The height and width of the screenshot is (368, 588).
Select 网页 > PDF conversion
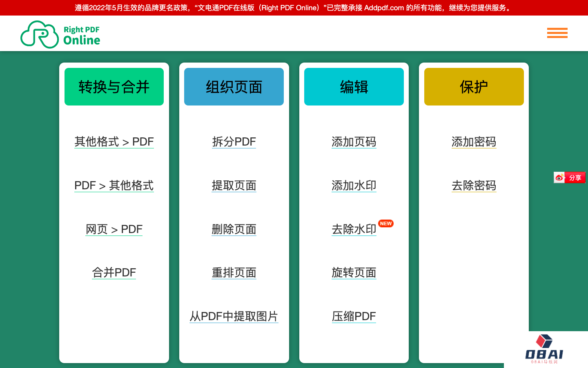tap(114, 229)
